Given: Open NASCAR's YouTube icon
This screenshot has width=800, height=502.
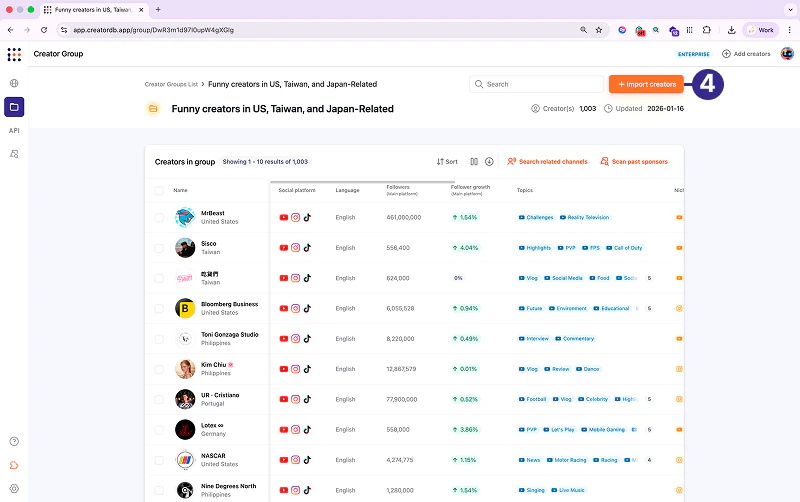Looking at the screenshot, I should click(x=284, y=460).
